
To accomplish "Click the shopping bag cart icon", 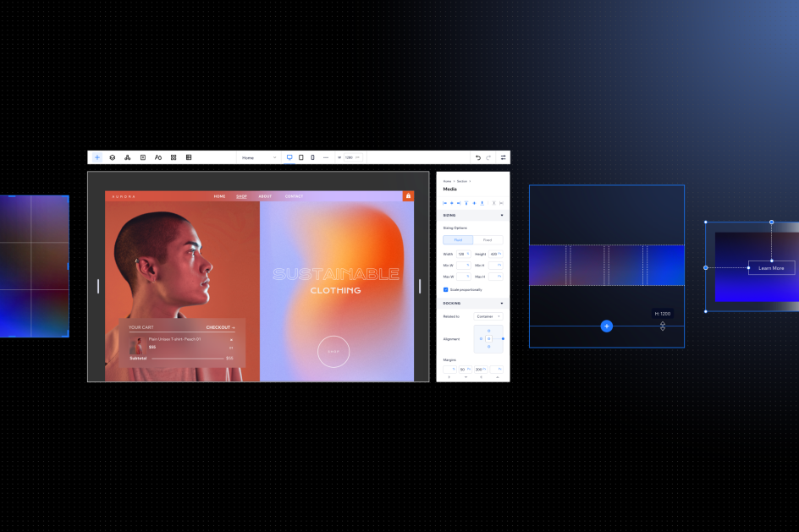I will pos(408,195).
